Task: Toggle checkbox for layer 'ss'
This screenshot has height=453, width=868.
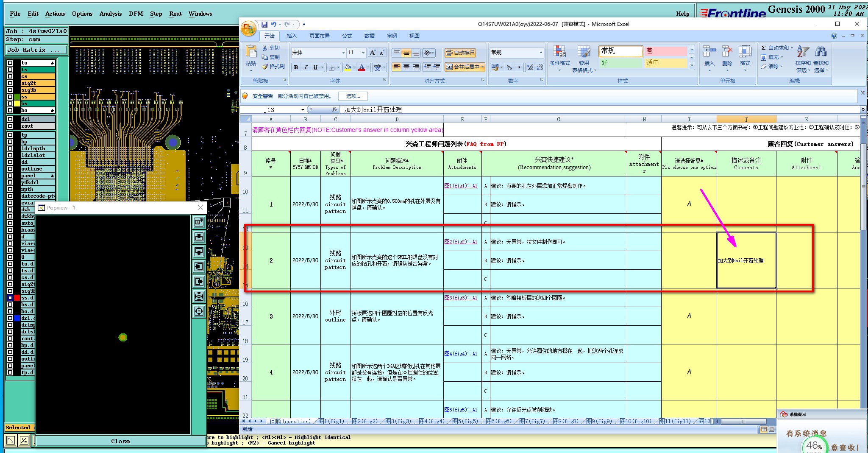Action: click(10, 97)
